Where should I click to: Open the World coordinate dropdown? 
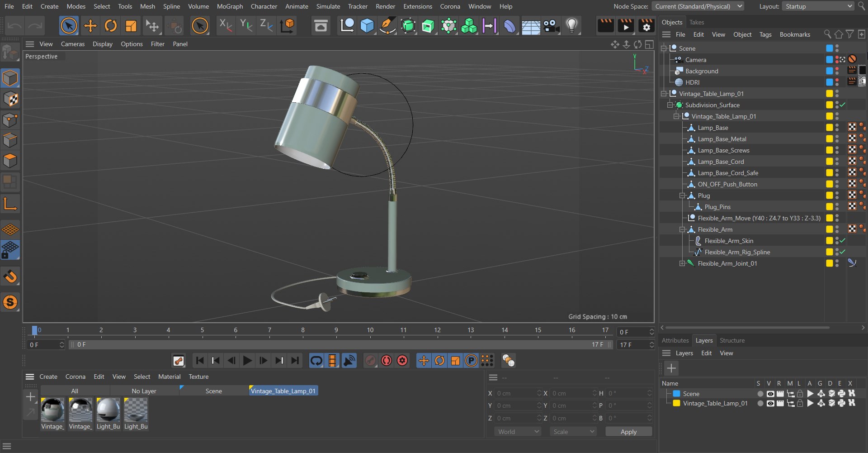(x=518, y=432)
